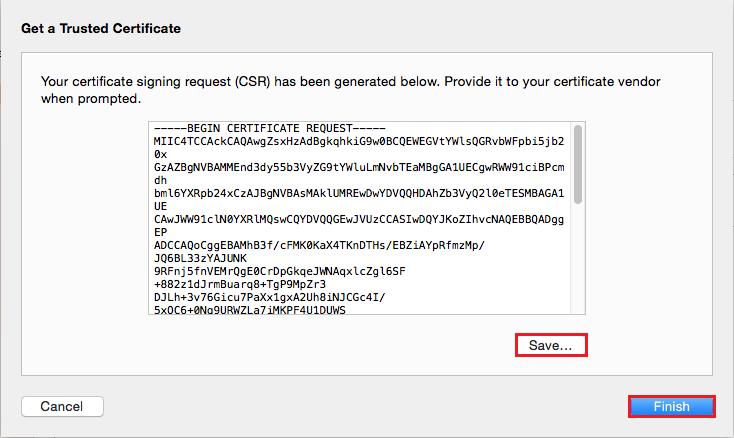Click CSR line starting with ADCCAQoCggEBAMhB3f
Image resolution: width=734 pixels, height=438 pixels.
tap(332, 244)
